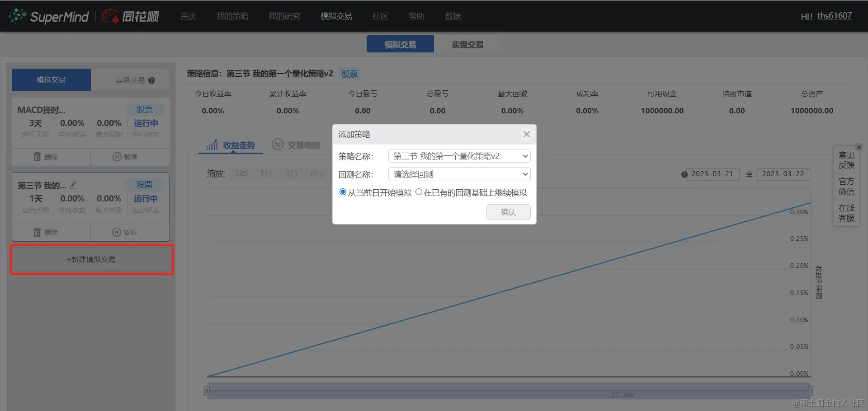Screen dimensions: 868x411
Task: Switch to the 实盘交易 top tab
Action: [468, 44]
